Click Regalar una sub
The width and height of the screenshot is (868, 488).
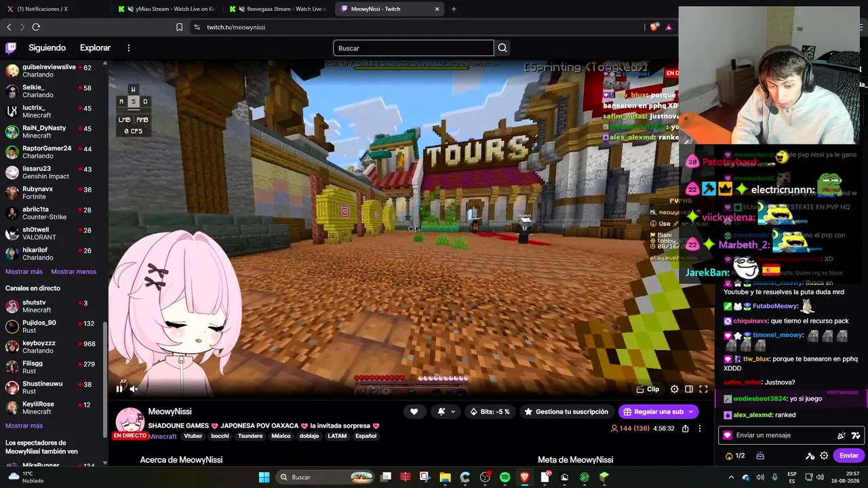(x=652, y=411)
